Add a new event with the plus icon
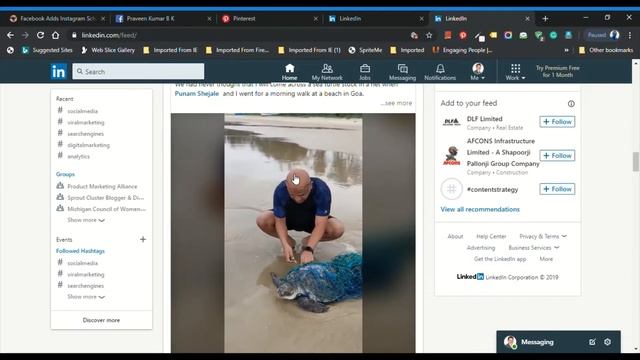This screenshot has width=640, height=360. coord(143,239)
